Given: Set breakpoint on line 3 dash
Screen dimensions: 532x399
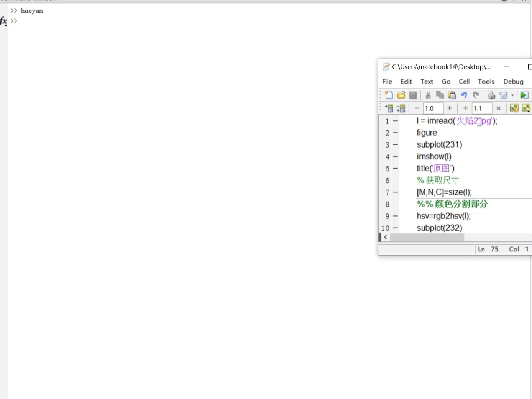Looking at the screenshot, I should [396, 145].
